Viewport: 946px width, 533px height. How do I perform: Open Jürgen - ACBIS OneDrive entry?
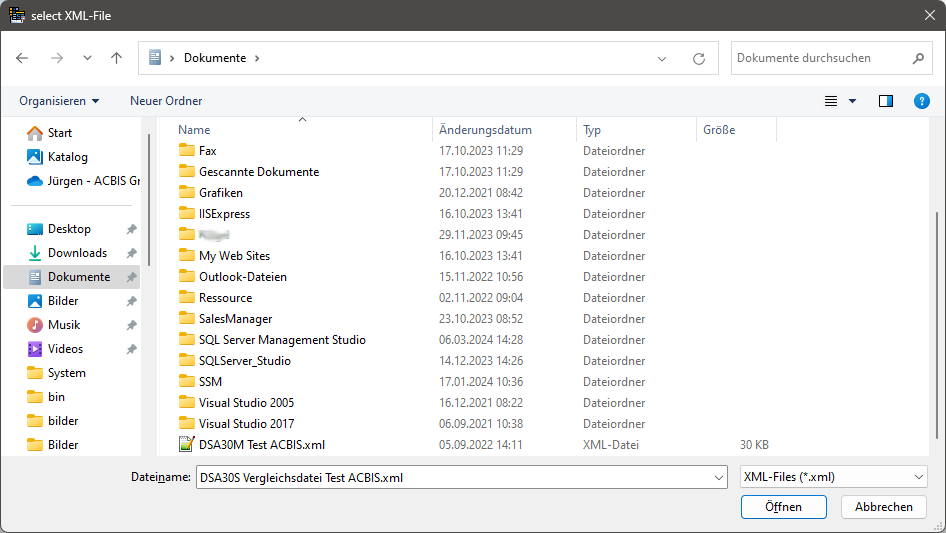tap(83, 181)
